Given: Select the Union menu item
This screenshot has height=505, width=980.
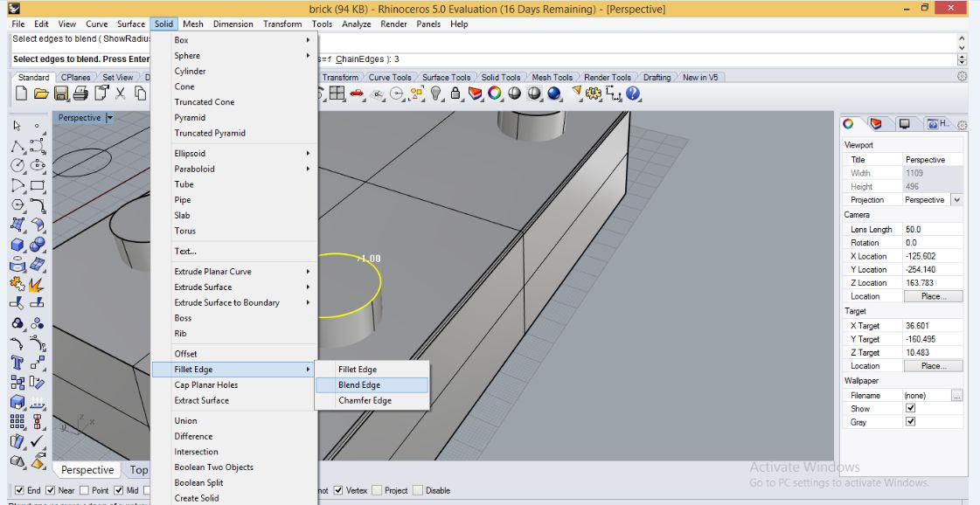Looking at the screenshot, I should (x=235, y=420).
